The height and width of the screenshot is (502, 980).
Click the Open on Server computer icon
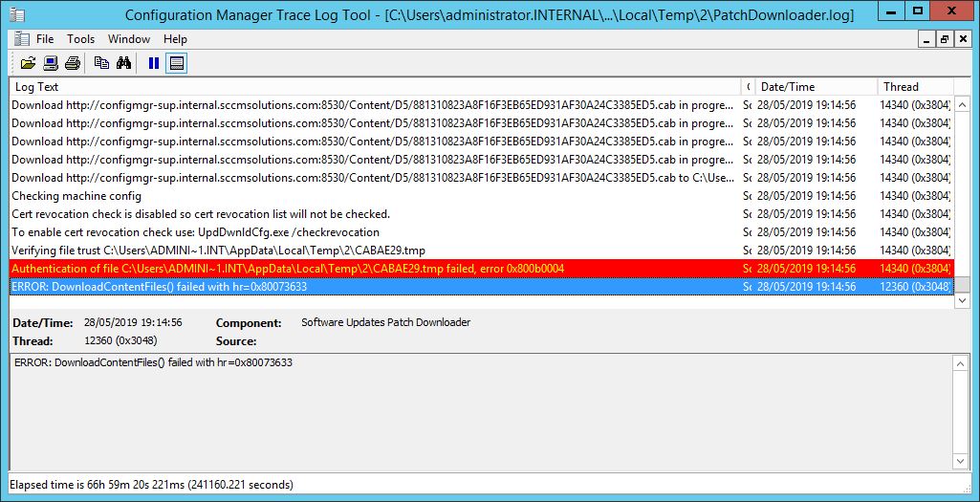51,63
